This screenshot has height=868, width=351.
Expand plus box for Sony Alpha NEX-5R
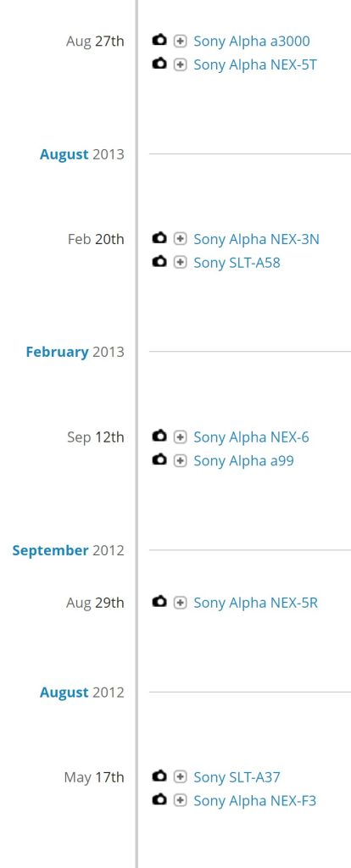coord(180,603)
